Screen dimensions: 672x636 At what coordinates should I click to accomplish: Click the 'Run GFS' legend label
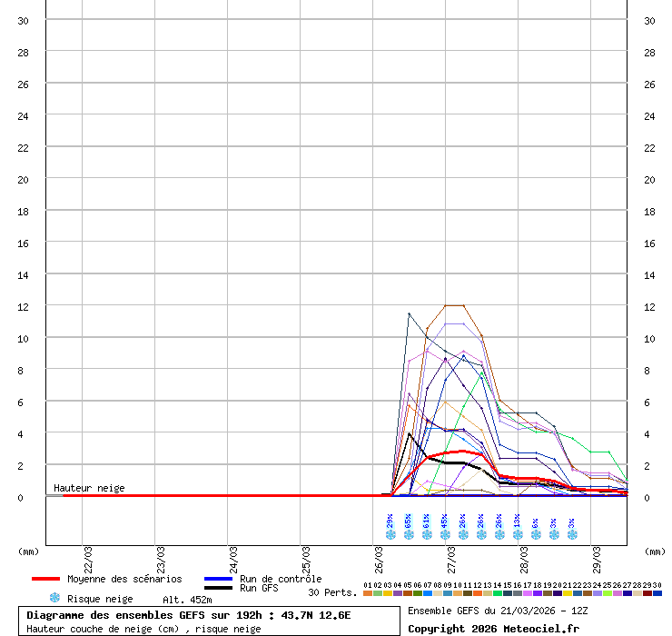259,588
